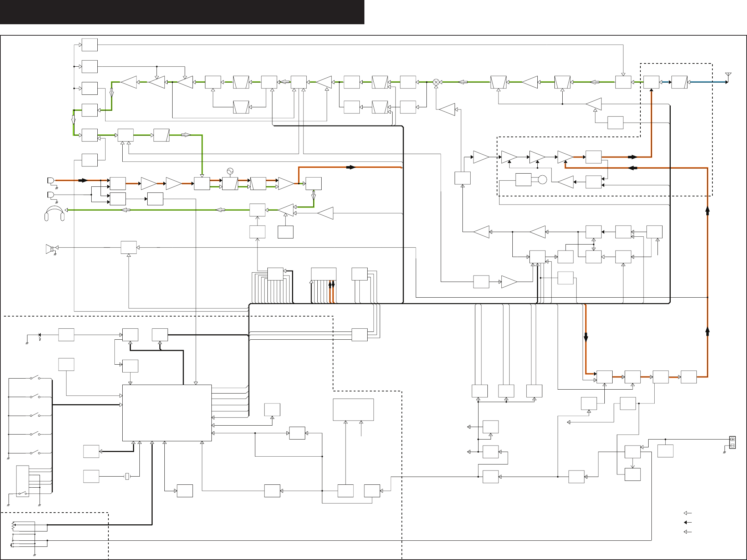Click the headphones symbol

click(55, 214)
